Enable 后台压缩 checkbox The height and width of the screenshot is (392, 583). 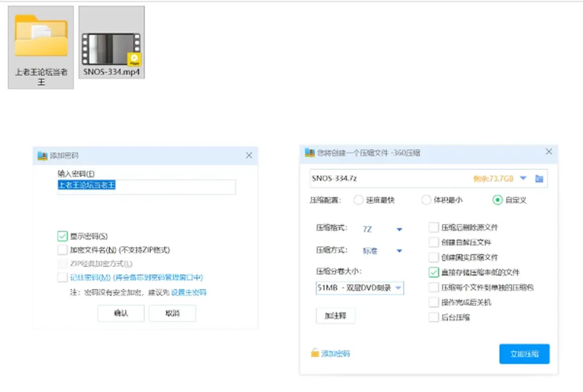(434, 317)
